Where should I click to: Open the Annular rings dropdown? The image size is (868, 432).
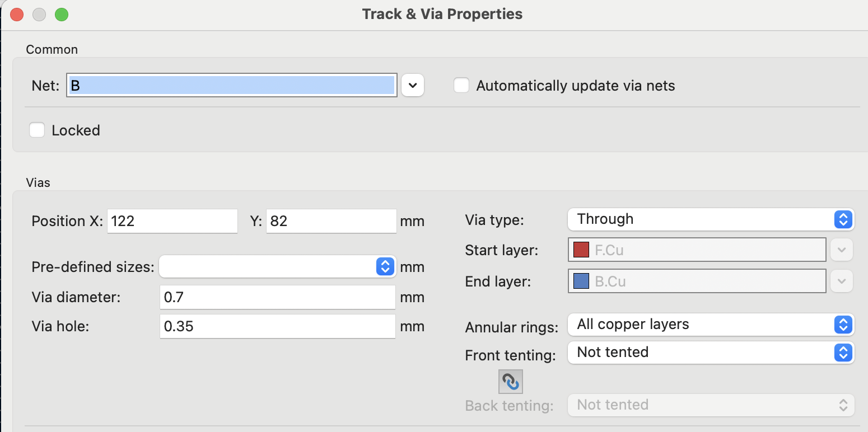tap(711, 325)
